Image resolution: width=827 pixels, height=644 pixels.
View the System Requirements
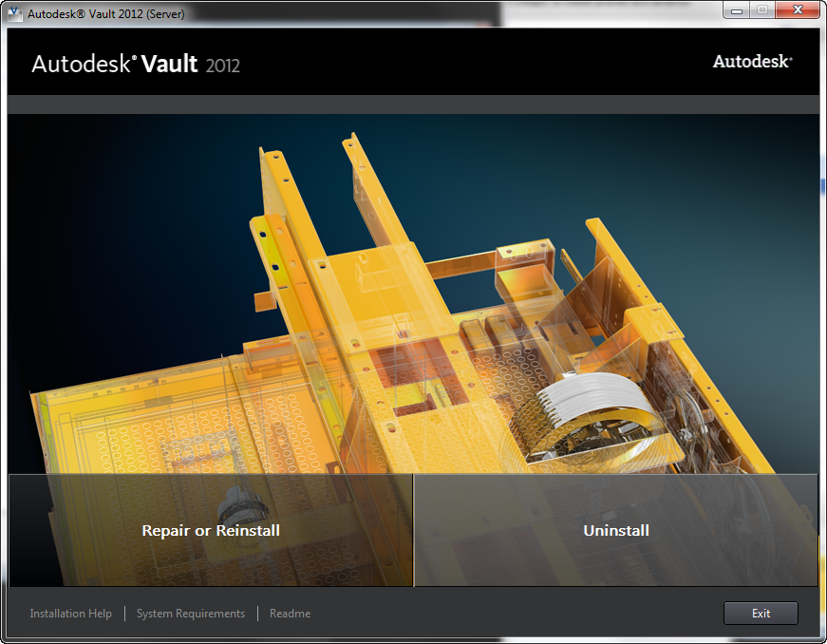click(190, 613)
